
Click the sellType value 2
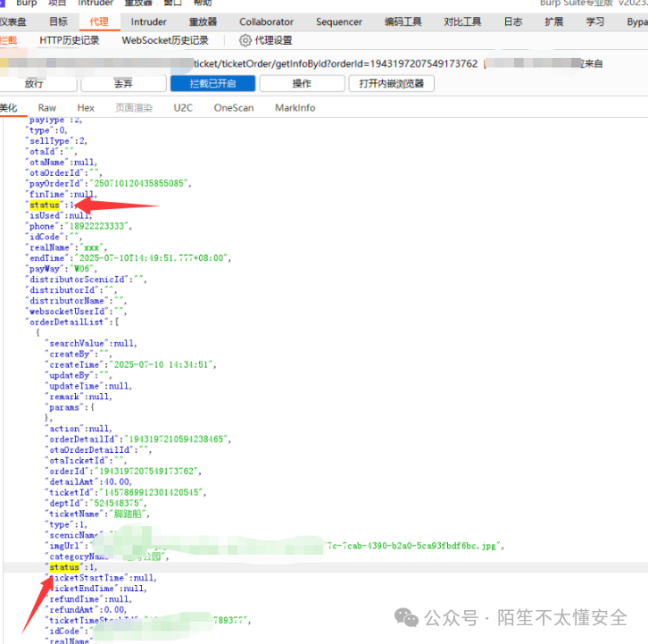pyautogui.click(x=82, y=141)
